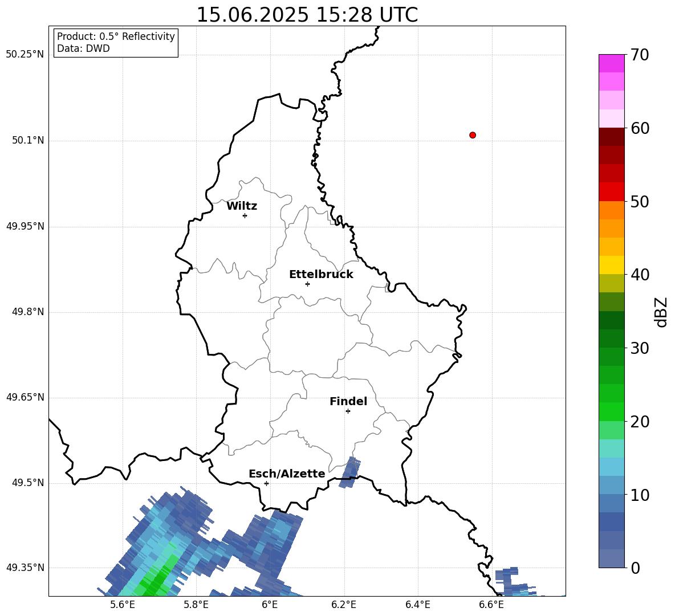Screen dimensions: 675x616
Task: Click the plus marker below Findel
Action: click(348, 411)
